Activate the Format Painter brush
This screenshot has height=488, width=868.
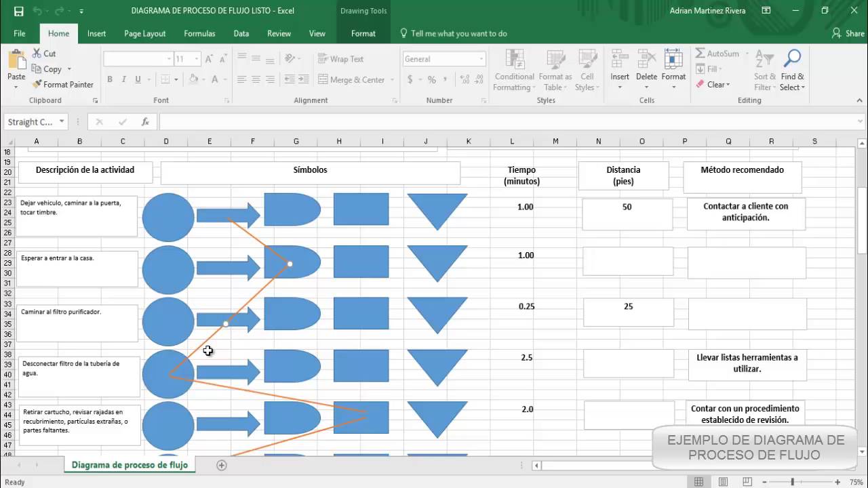point(37,85)
